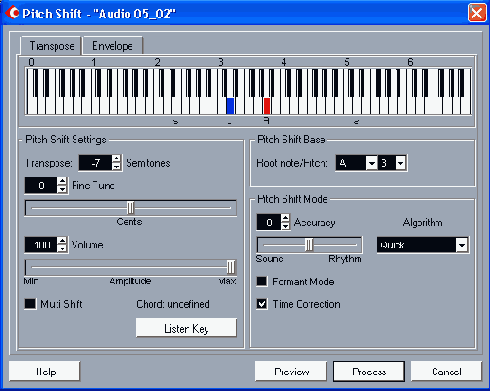
Task: Close the Pitch Shift dialog window
Action: (x=477, y=13)
